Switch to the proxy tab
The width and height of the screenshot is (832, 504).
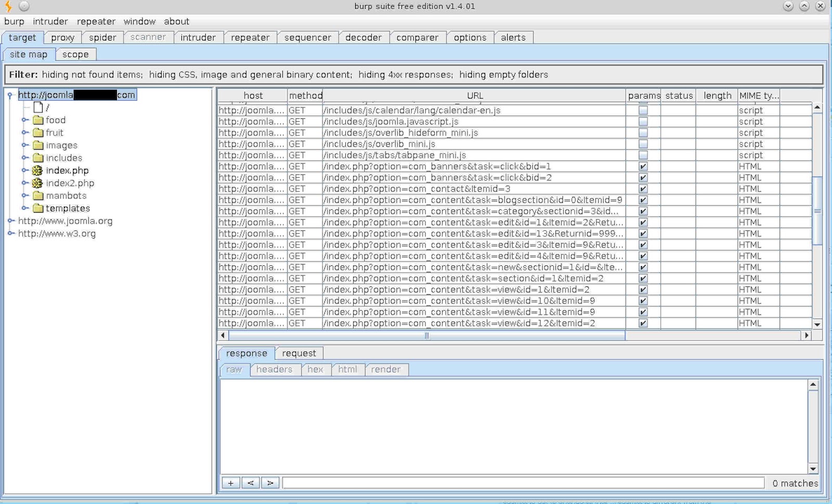pos(63,37)
